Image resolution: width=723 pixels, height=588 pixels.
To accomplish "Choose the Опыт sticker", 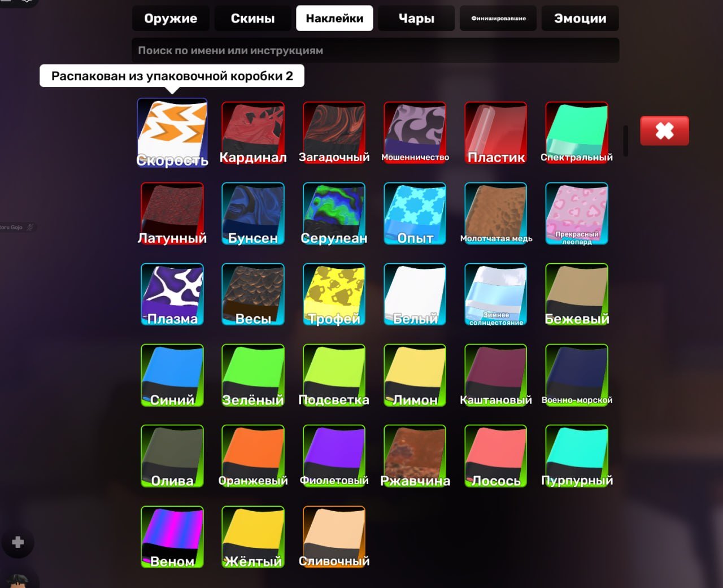I will pos(415,214).
